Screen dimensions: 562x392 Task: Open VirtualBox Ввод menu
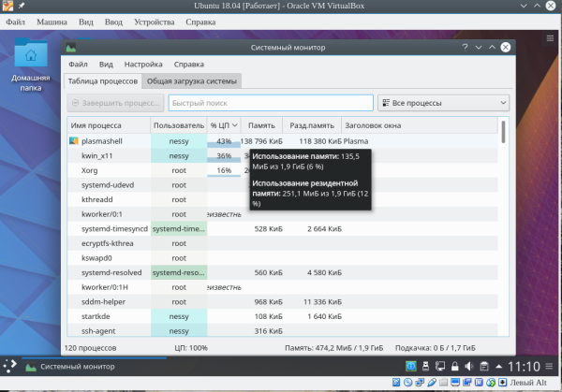(x=113, y=22)
